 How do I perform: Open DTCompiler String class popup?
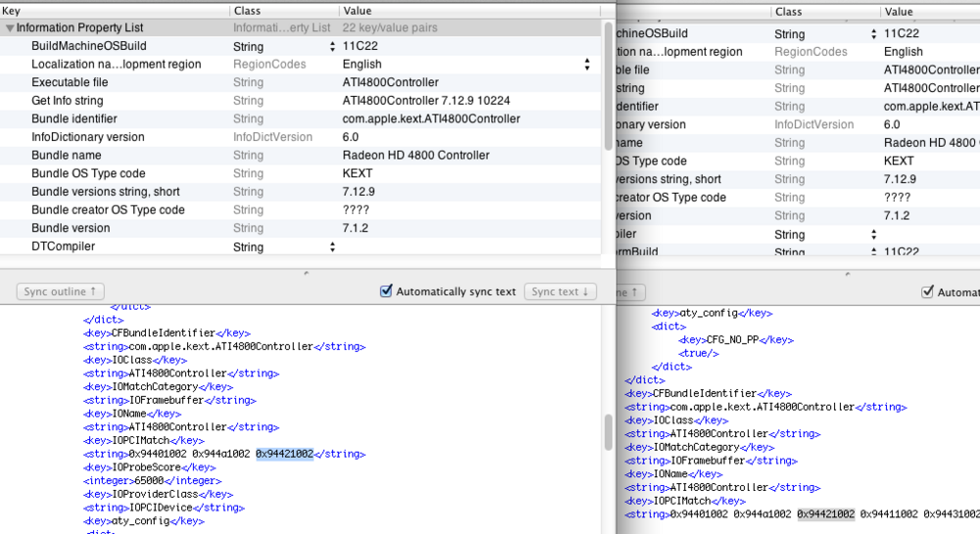(x=332, y=247)
